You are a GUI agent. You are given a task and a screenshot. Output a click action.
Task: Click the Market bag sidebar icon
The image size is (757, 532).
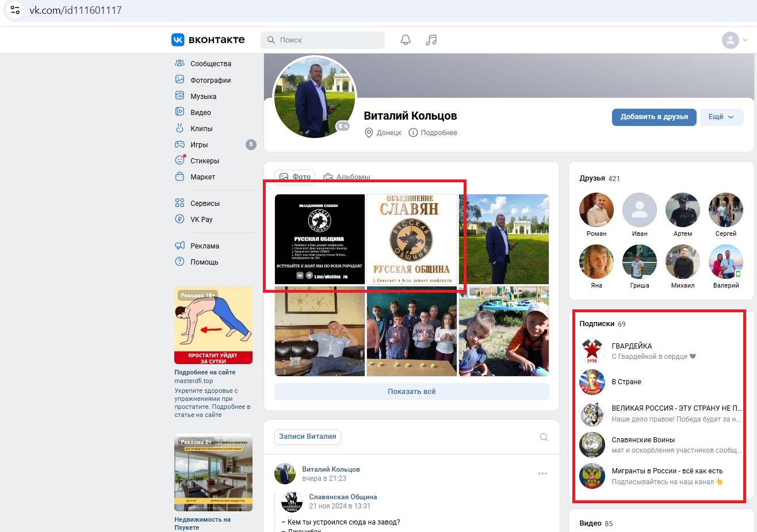(x=179, y=177)
